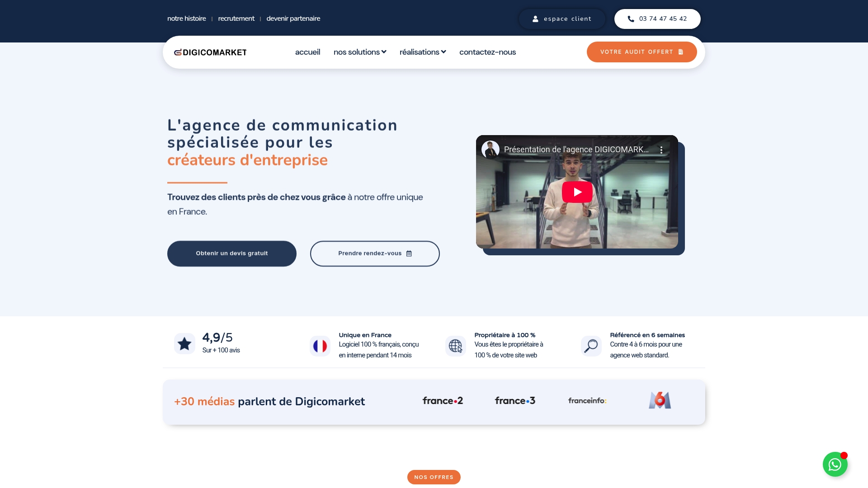
Task: Click the M6 channel logo
Action: tap(659, 400)
